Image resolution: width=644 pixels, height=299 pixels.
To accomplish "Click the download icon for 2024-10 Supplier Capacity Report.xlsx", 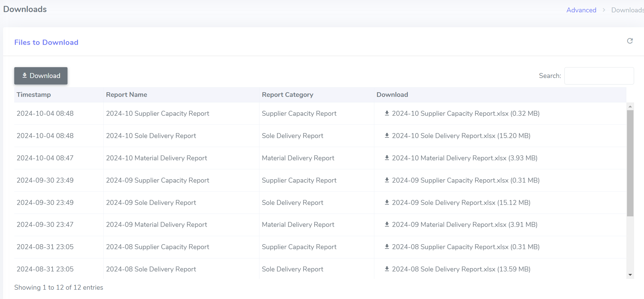I will pyautogui.click(x=387, y=113).
